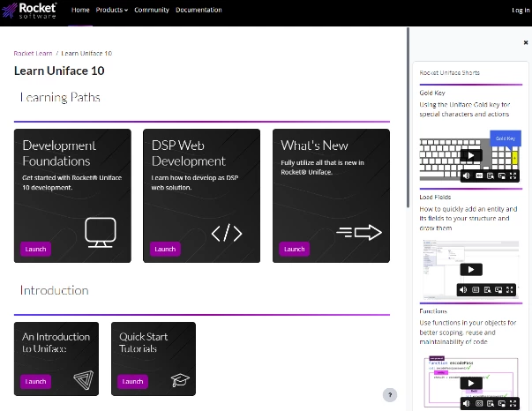Click Log In
The width and height of the screenshot is (532, 411).
521,11
